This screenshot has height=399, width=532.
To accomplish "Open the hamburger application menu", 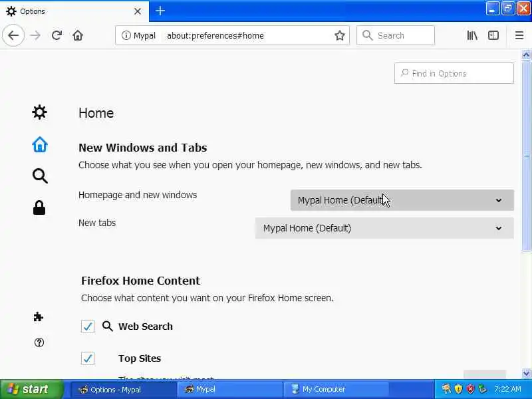I will click(x=519, y=35).
